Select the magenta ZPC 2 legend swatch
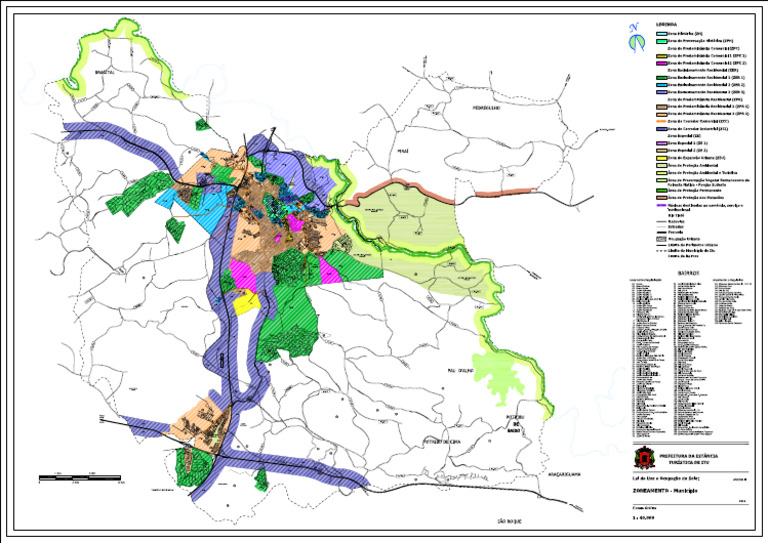Image resolution: width=768 pixels, height=543 pixels. click(x=662, y=63)
